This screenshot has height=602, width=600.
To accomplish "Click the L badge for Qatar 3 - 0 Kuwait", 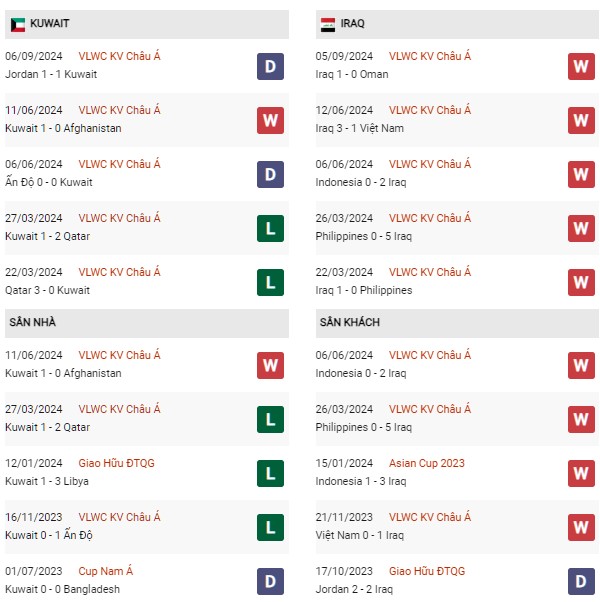I will [270, 283].
